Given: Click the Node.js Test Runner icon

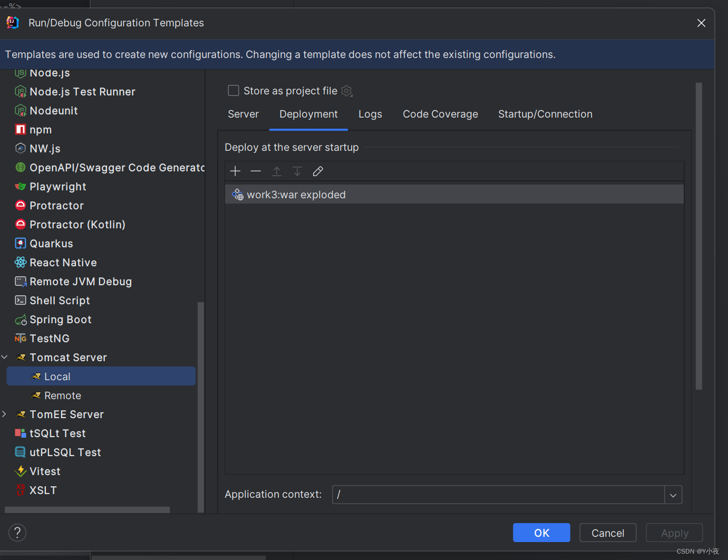Looking at the screenshot, I should (x=21, y=92).
